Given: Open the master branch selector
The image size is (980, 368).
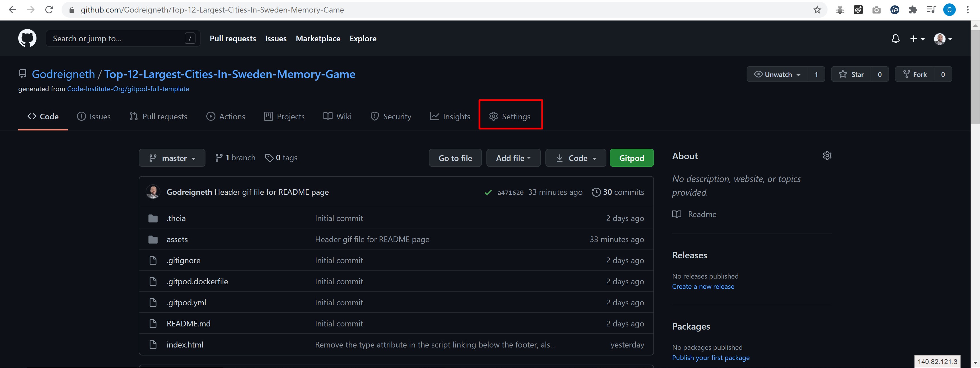Looking at the screenshot, I should coord(172,158).
